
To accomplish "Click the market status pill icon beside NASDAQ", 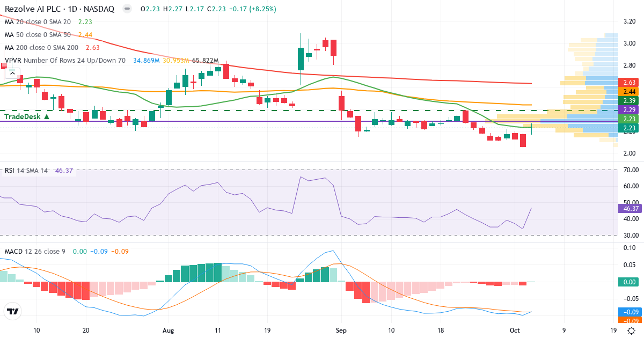I will click(x=126, y=9).
